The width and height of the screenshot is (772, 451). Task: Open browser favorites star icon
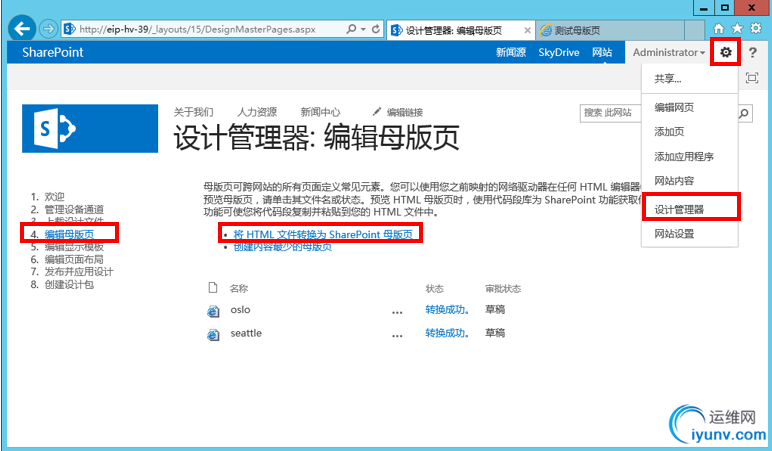point(737,29)
